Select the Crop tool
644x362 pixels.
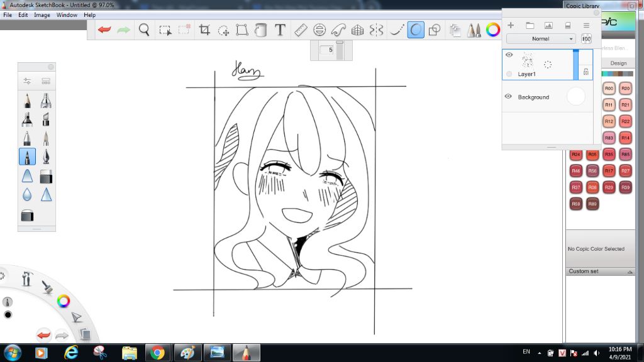click(x=204, y=30)
